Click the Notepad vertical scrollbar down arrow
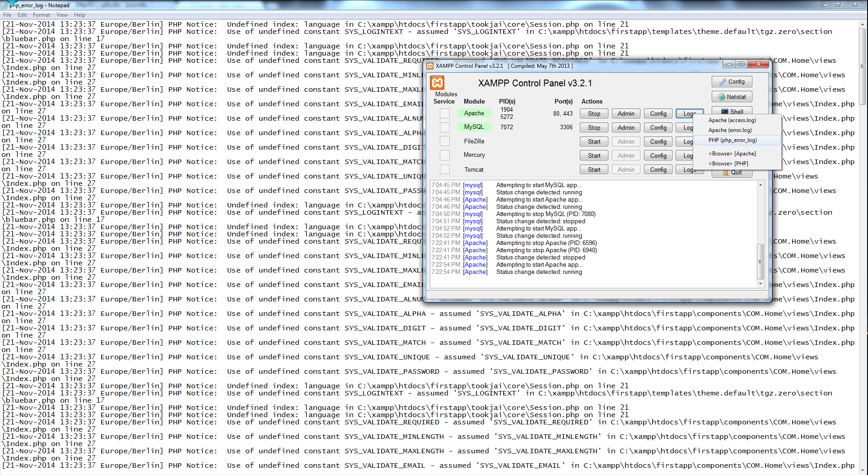Viewport: 868px width, 475px height. [863, 470]
